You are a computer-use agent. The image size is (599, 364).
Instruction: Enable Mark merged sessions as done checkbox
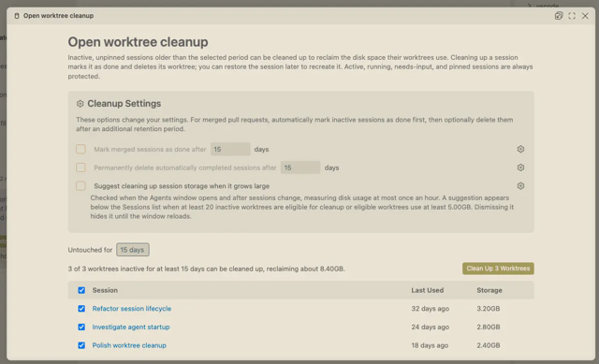[80, 149]
